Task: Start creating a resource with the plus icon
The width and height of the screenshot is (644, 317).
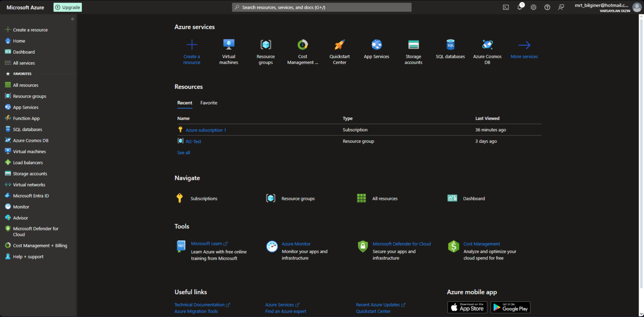Action: pyautogui.click(x=192, y=44)
